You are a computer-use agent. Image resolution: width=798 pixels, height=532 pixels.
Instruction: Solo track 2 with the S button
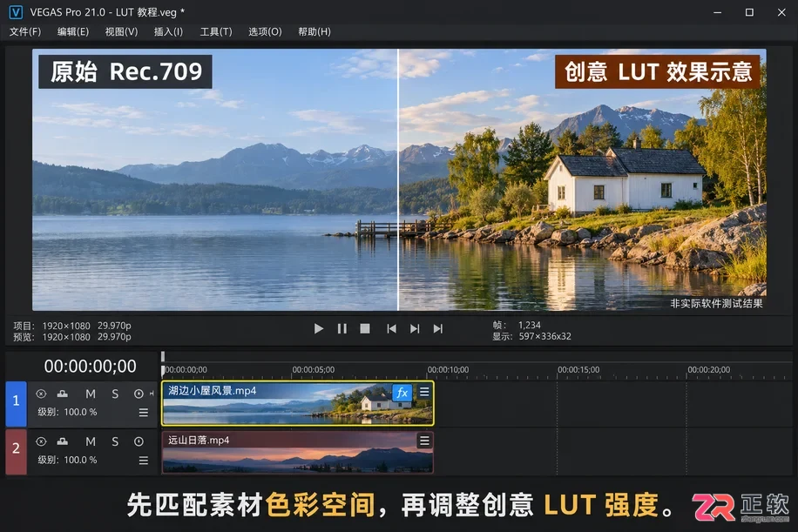click(x=115, y=441)
